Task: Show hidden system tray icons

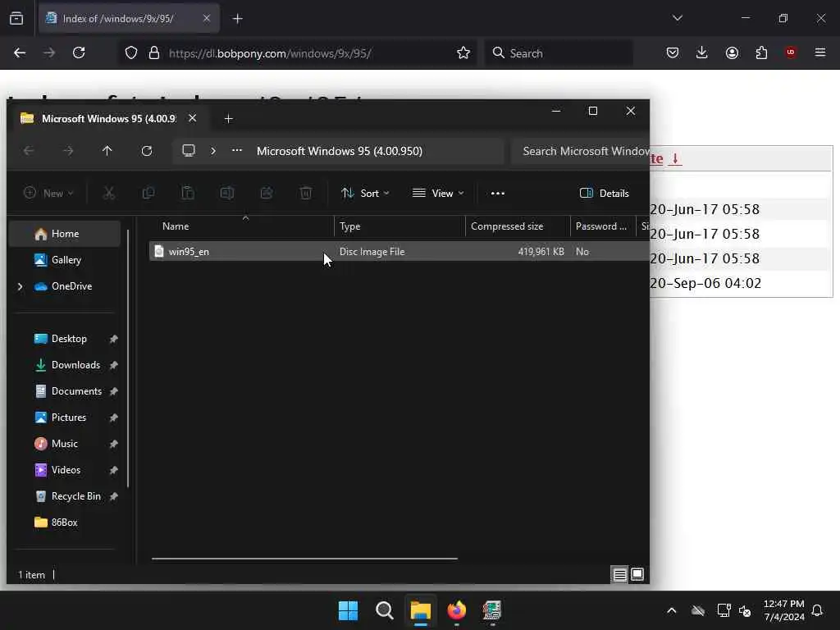Action: tap(671, 610)
